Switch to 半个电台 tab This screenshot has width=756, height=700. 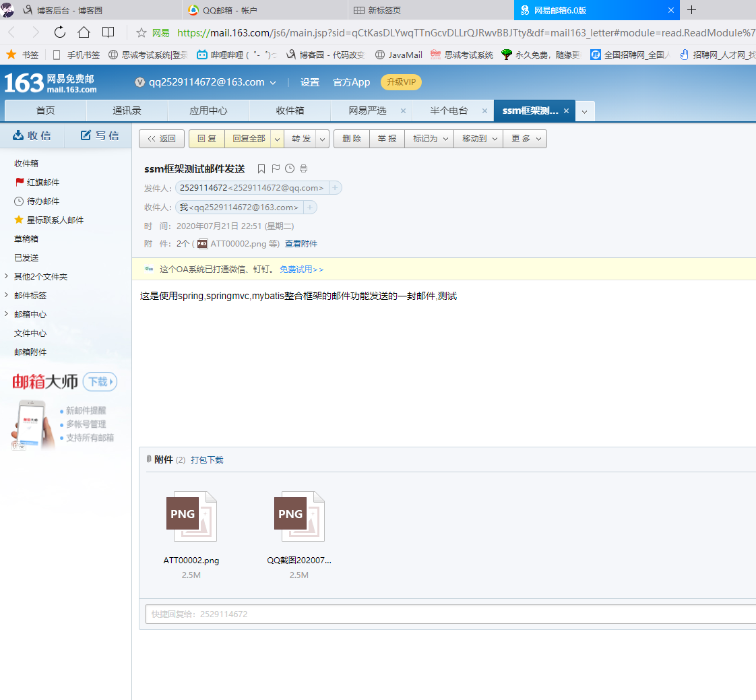coord(449,111)
